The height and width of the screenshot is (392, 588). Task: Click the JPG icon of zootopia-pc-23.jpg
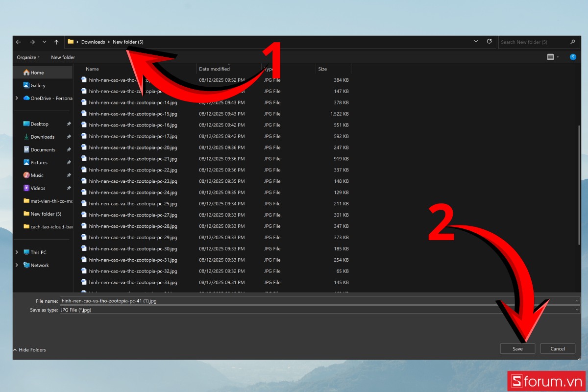point(84,181)
